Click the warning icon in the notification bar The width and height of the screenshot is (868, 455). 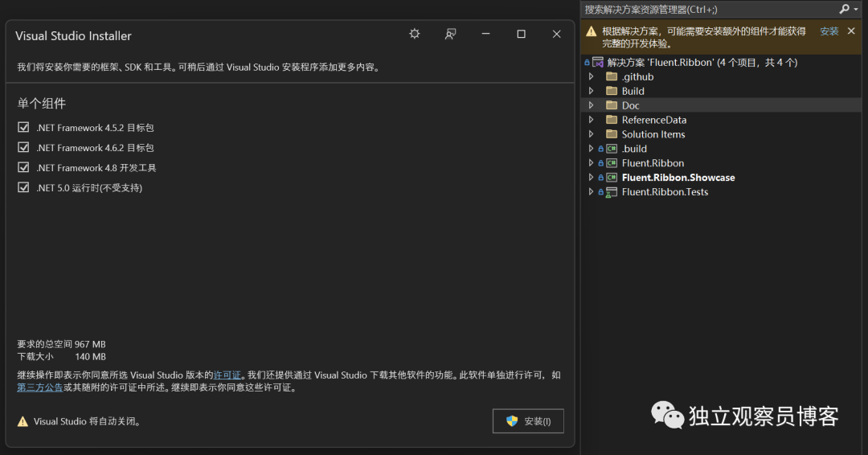[x=592, y=31]
